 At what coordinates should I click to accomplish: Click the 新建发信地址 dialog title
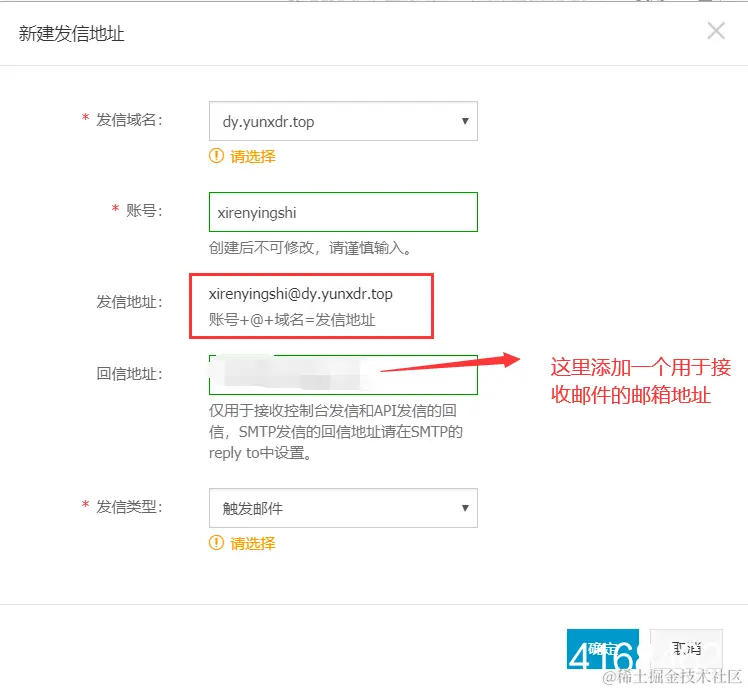pos(72,33)
